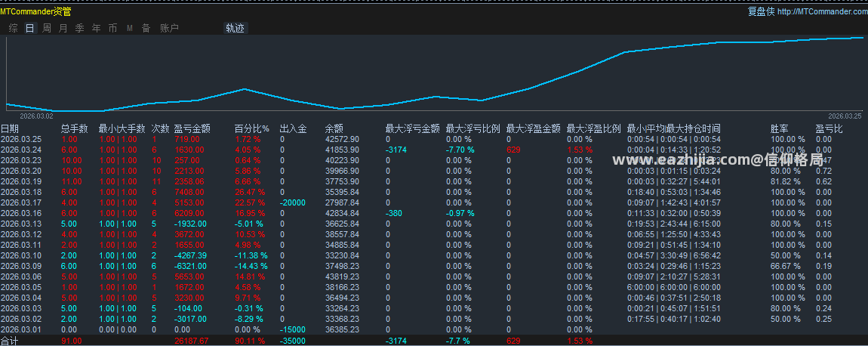The height and width of the screenshot is (346, 868).
Task: Click the total lots value 91.00
Action: [x=72, y=341]
